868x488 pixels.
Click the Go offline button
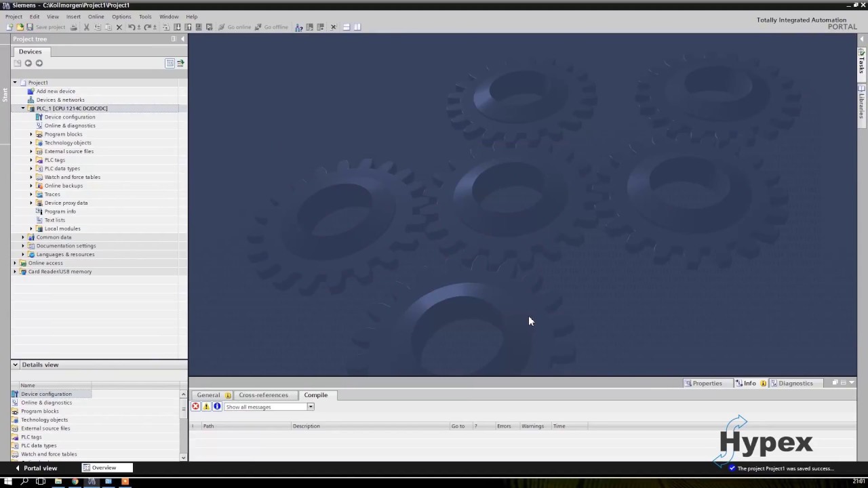click(x=271, y=27)
